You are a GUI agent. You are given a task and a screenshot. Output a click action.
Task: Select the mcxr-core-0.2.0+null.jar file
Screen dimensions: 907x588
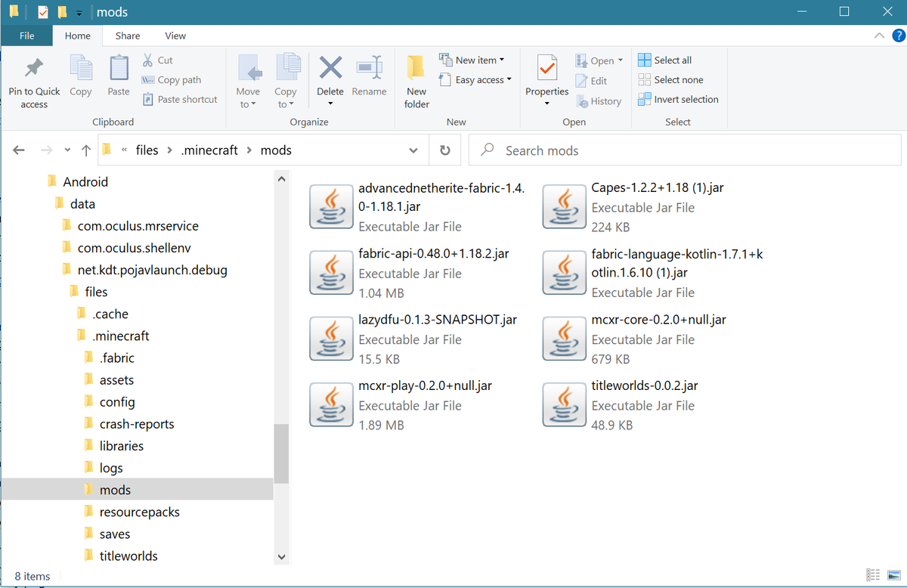pos(658,320)
